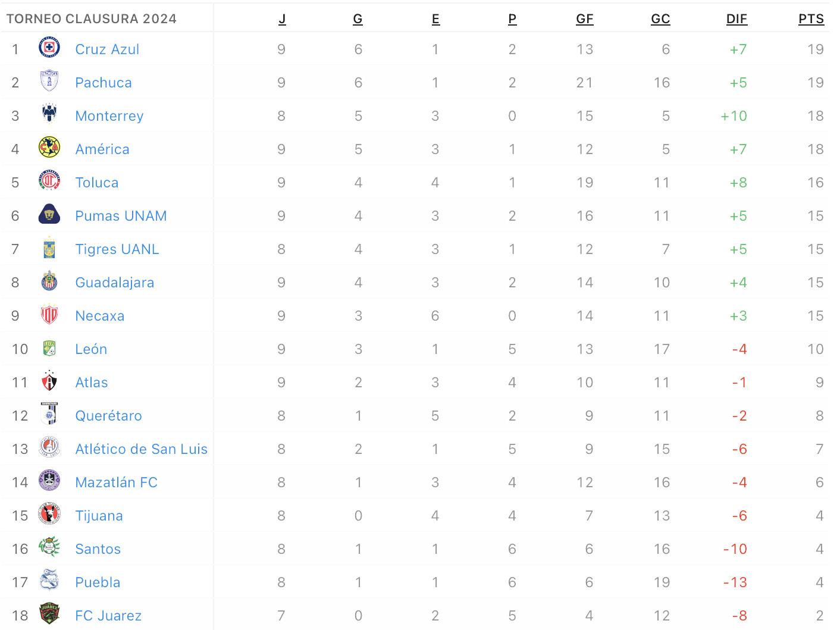Sort by GF goals-for header
This screenshot has width=840, height=630.
click(x=585, y=19)
